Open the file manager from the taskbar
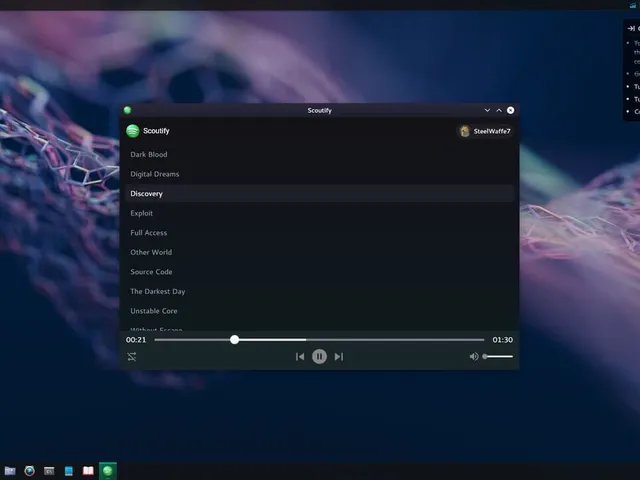The width and height of the screenshot is (640, 480). pos(10,471)
